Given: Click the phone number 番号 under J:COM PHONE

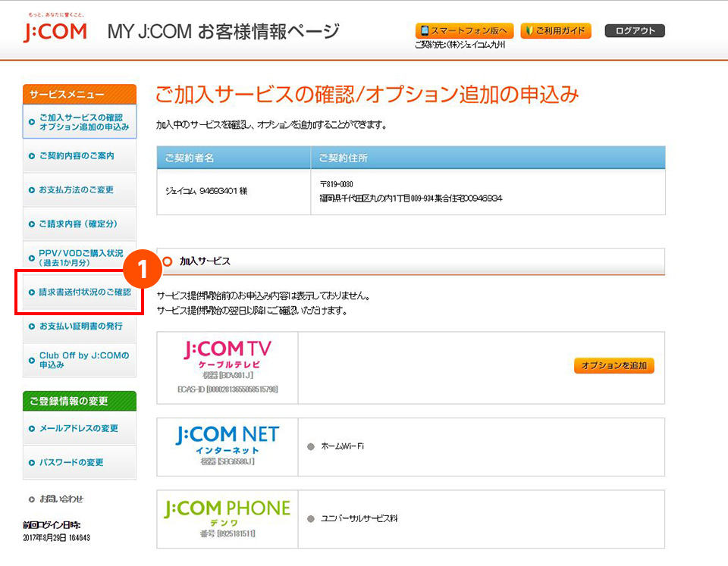Looking at the screenshot, I should (x=227, y=534).
